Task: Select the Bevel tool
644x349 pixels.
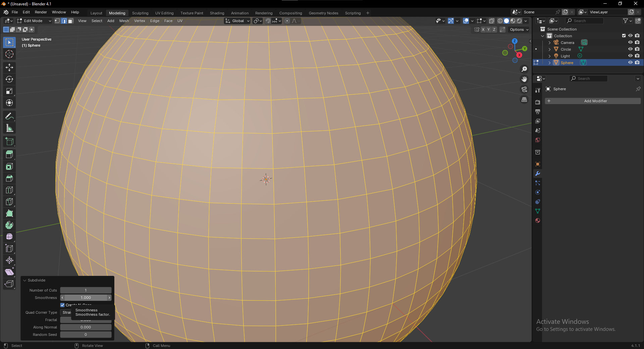Action: click(x=9, y=178)
